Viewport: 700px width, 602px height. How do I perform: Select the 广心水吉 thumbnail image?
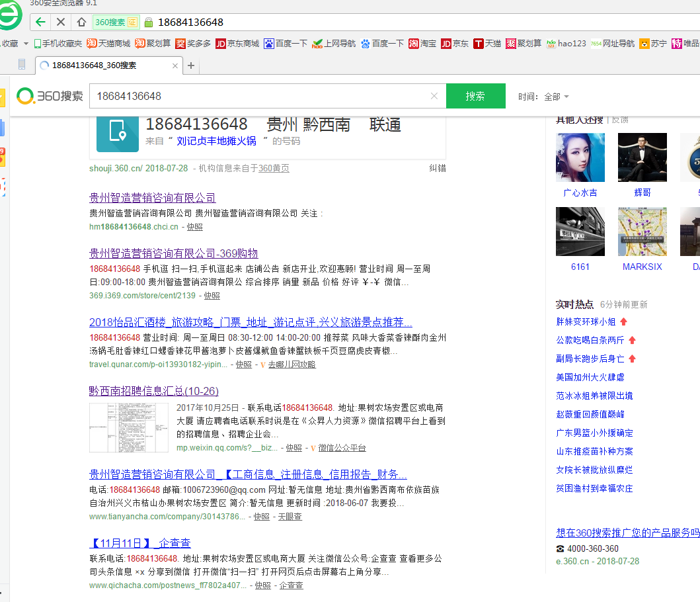pos(580,157)
